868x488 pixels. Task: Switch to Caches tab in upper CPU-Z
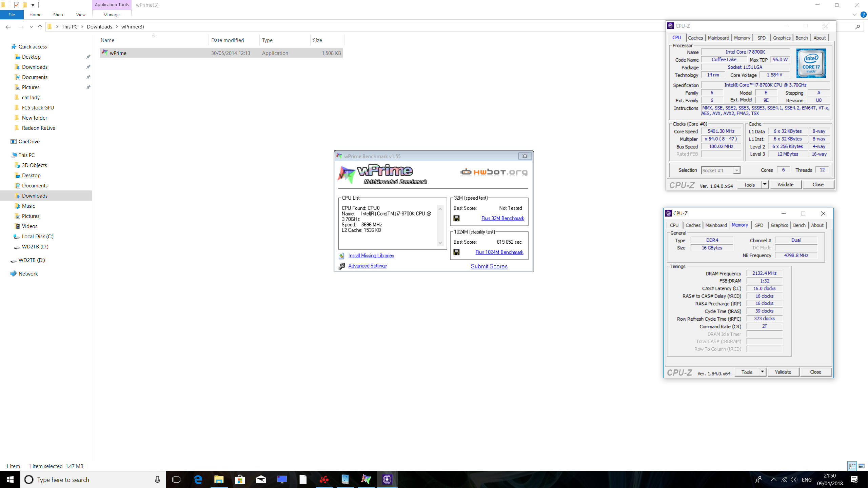pyautogui.click(x=695, y=38)
